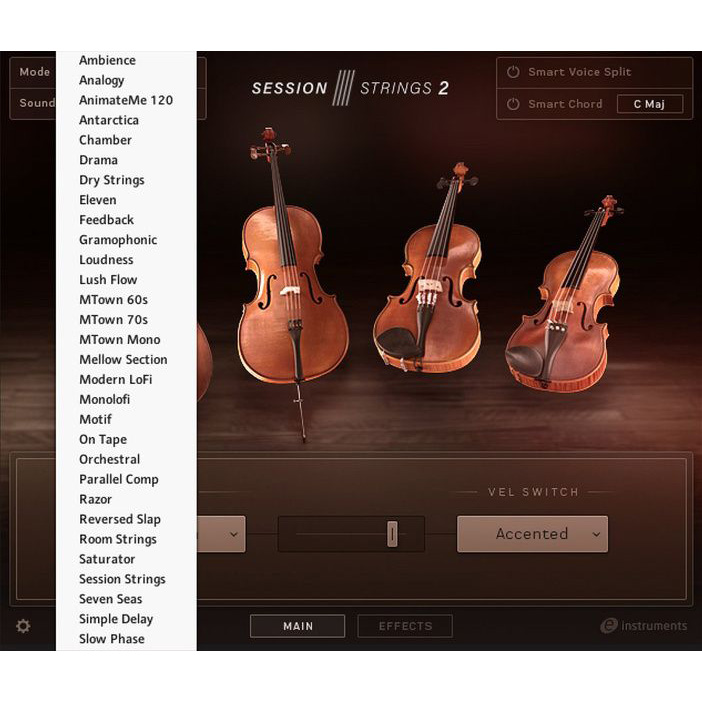Choose Antarctica preset
Viewport: 702px width, 702px height.
coord(109,120)
